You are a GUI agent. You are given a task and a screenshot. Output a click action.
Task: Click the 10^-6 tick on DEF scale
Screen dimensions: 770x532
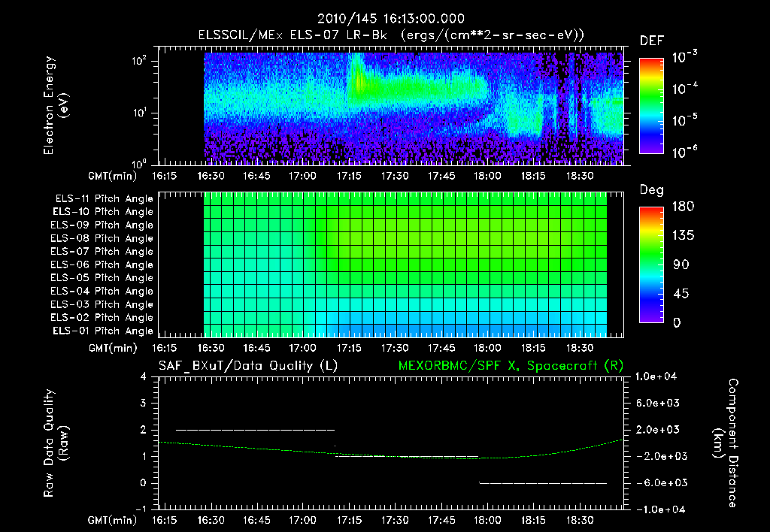click(x=685, y=152)
